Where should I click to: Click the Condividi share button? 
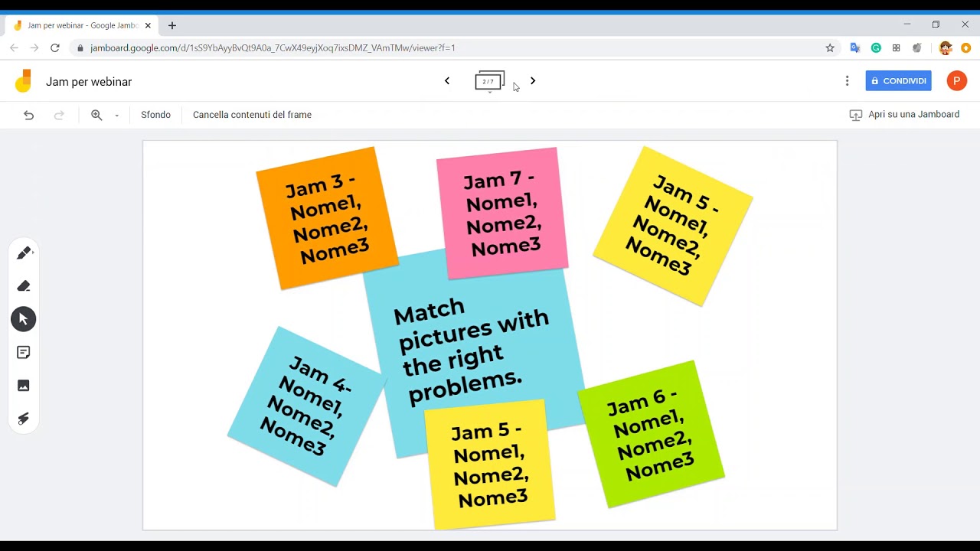coord(898,81)
